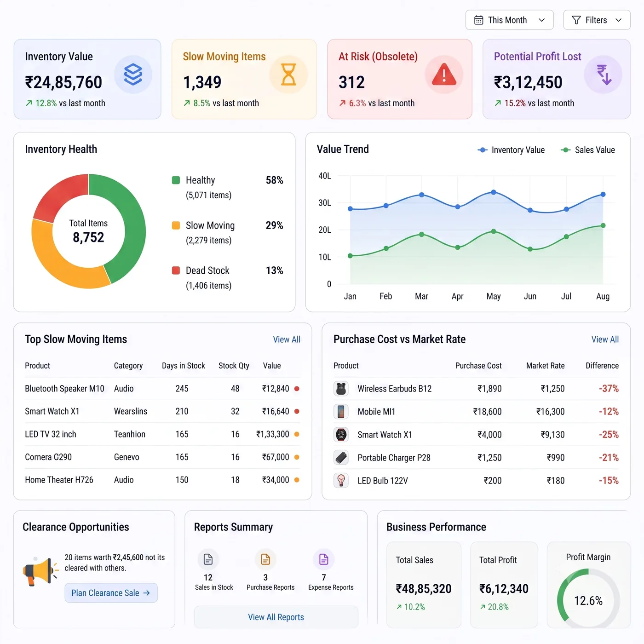Click the At Risk warning triangle icon

pos(444,75)
